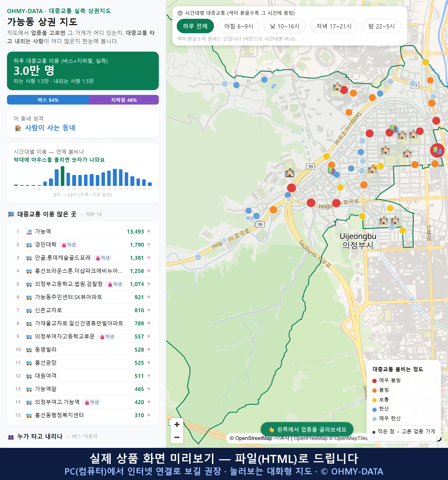The height and width of the screenshot is (480, 448).
Task: Click the train icon in the 가능역 row
Action: [x=29, y=232]
